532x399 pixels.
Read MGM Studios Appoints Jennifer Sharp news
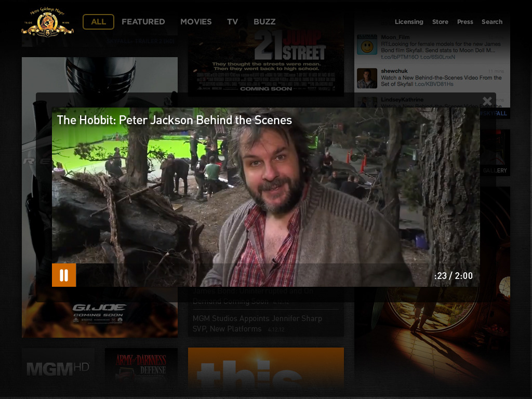pyautogui.click(x=257, y=323)
